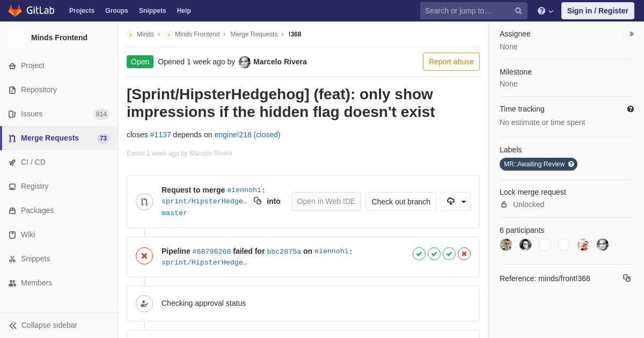644x338 pixels.
Task: Click the Merge Requests icon in sidebar
Action: [12, 138]
